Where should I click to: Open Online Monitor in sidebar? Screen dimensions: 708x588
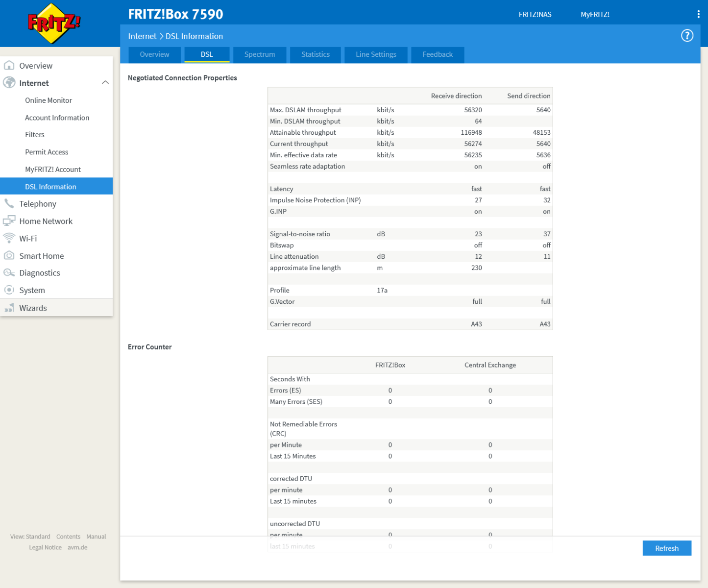tap(56, 100)
